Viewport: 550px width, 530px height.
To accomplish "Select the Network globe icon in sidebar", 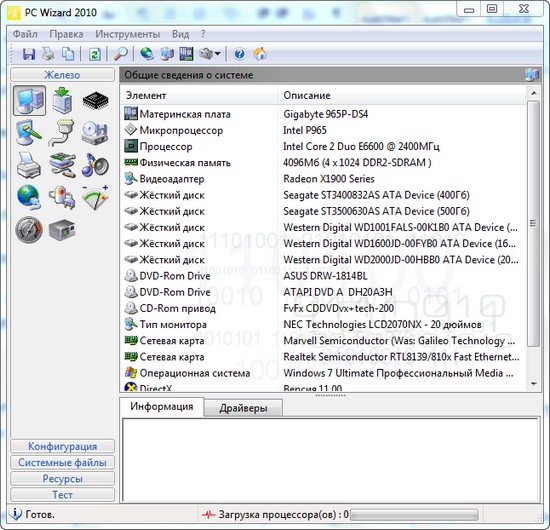I will tap(29, 197).
